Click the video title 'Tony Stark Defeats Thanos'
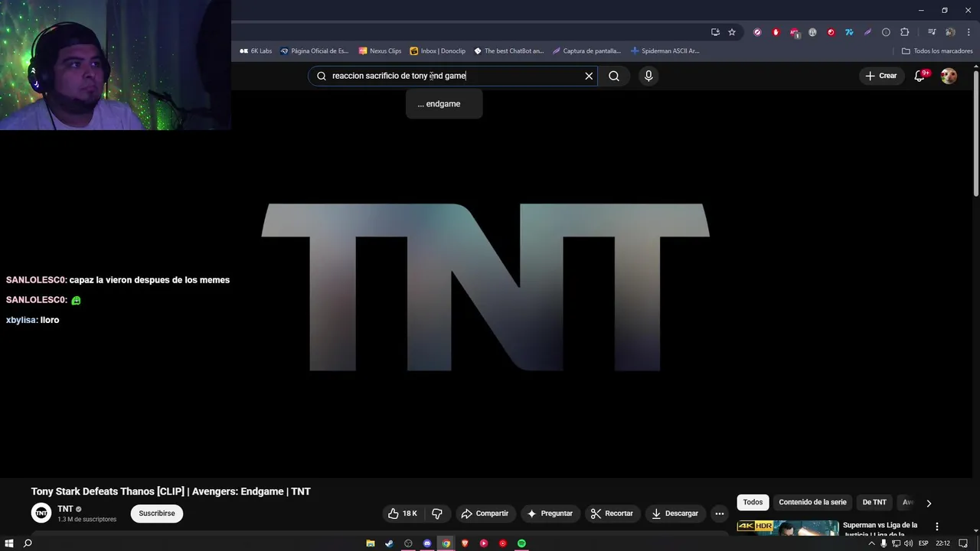This screenshot has width=980, height=551. tap(171, 491)
